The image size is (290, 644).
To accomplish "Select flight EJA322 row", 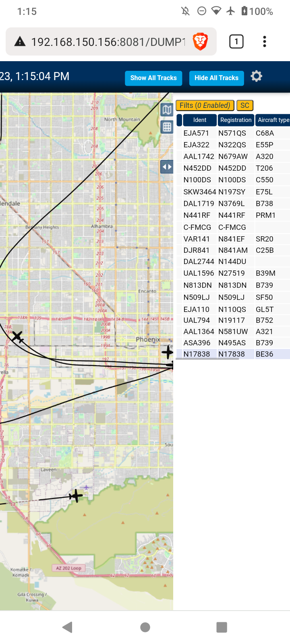I will pyautogui.click(x=233, y=144).
